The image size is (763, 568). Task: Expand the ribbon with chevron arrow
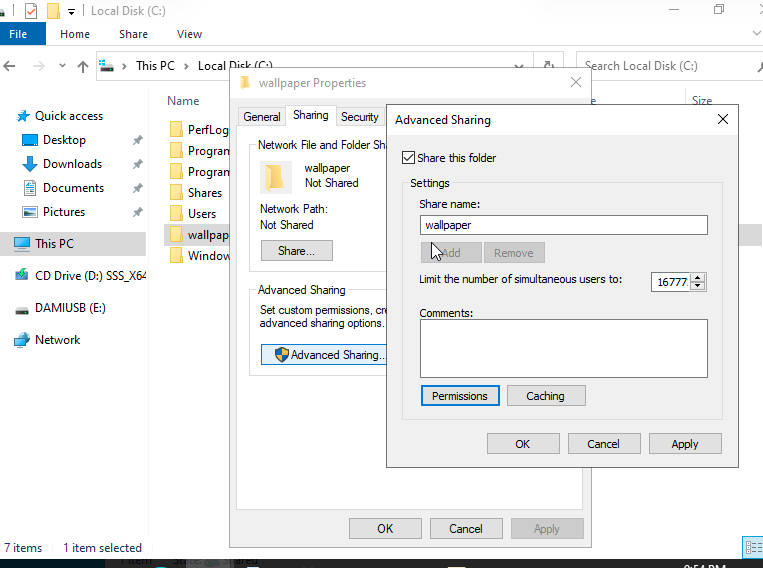coord(757,33)
